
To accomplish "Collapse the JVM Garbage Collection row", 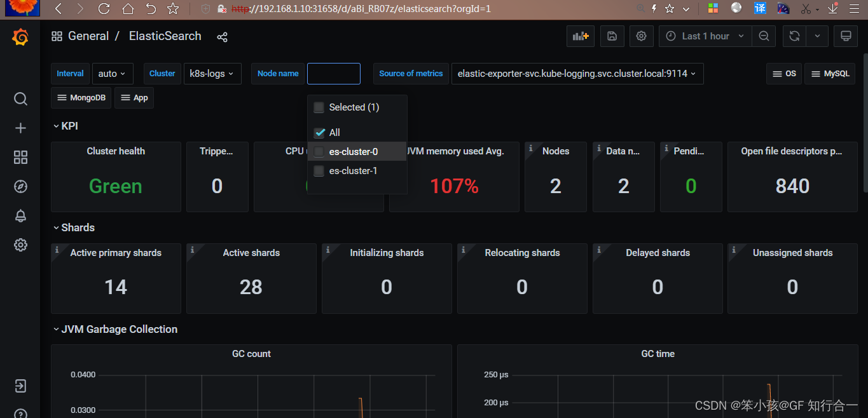I will click(115, 329).
